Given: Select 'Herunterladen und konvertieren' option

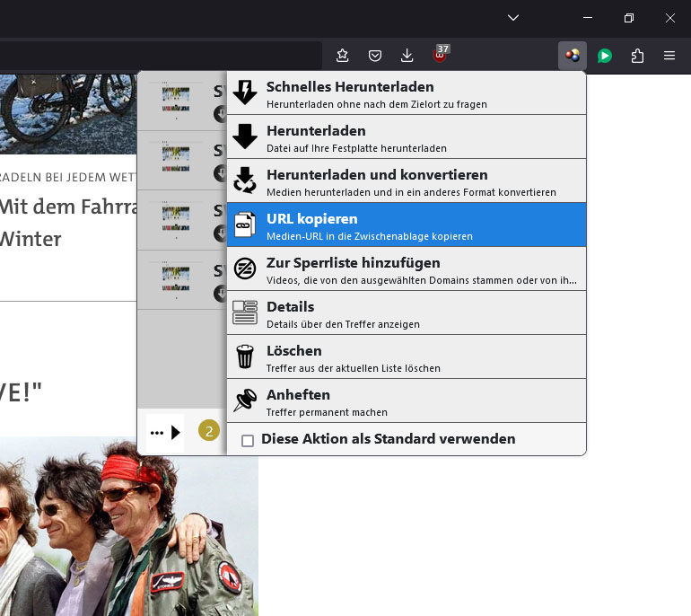Looking at the screenshot, I should [x=406, y=180].
